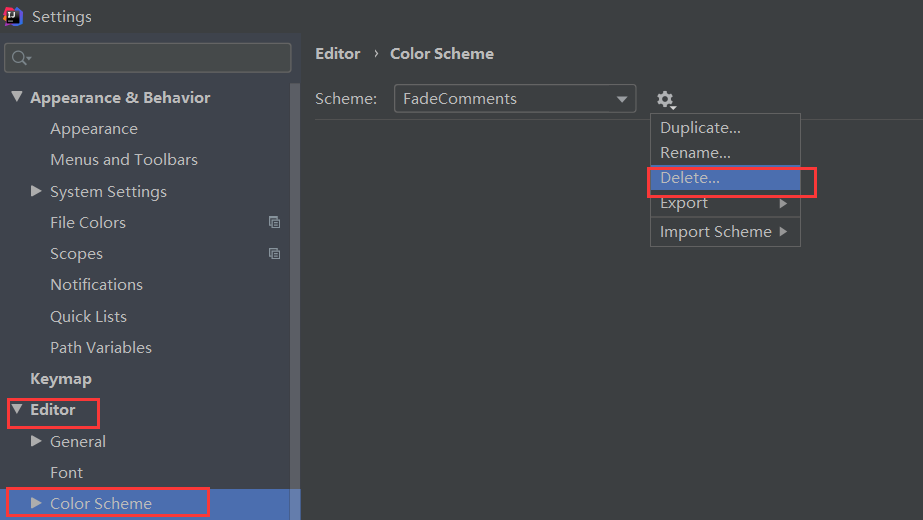923x520 pixels.
Task: Open the Notifications settings page
Action: [x=97, y=284]
